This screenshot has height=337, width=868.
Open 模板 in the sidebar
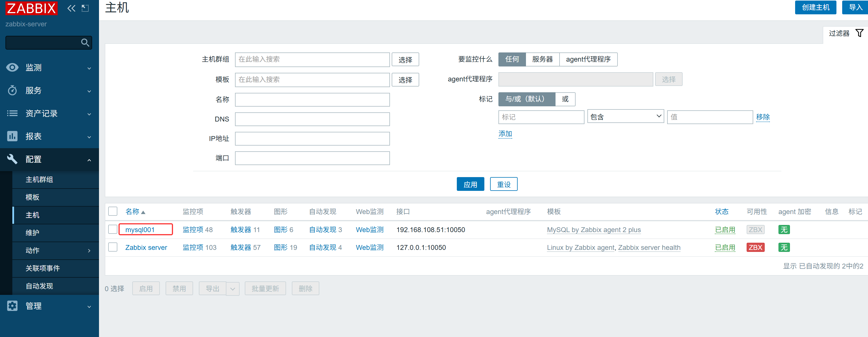click(x=56, y=197)
